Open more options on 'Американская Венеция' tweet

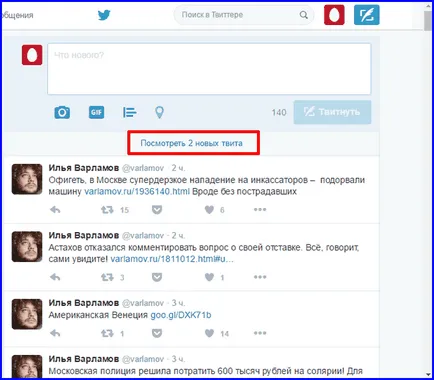[x=260, y=333]
